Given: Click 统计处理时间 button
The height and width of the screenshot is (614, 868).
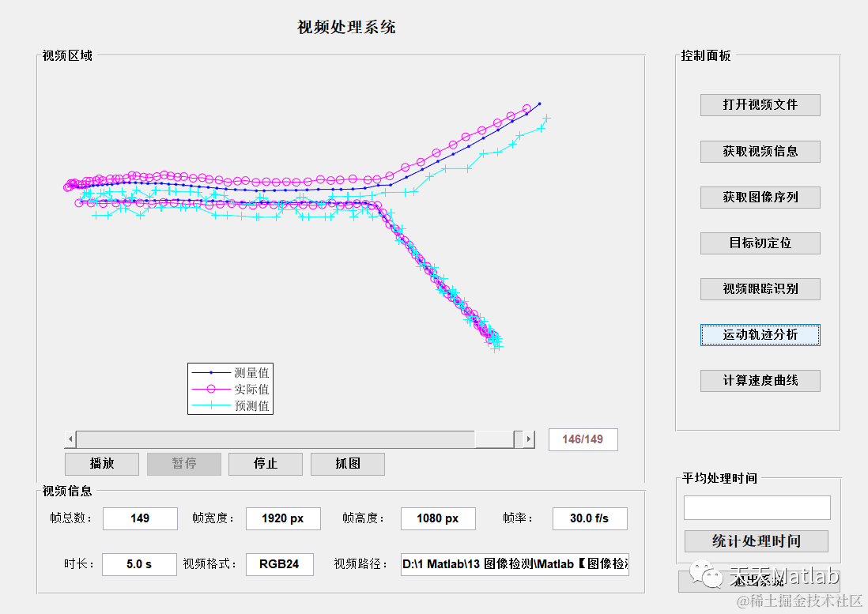Looking at the screenshot, I should click(x=757, y=541).
